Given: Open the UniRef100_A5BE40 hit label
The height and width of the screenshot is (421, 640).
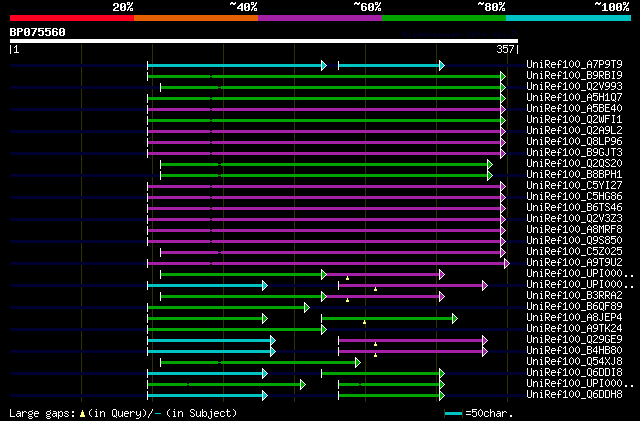Looking at the screenshot, I should (574, 109).
